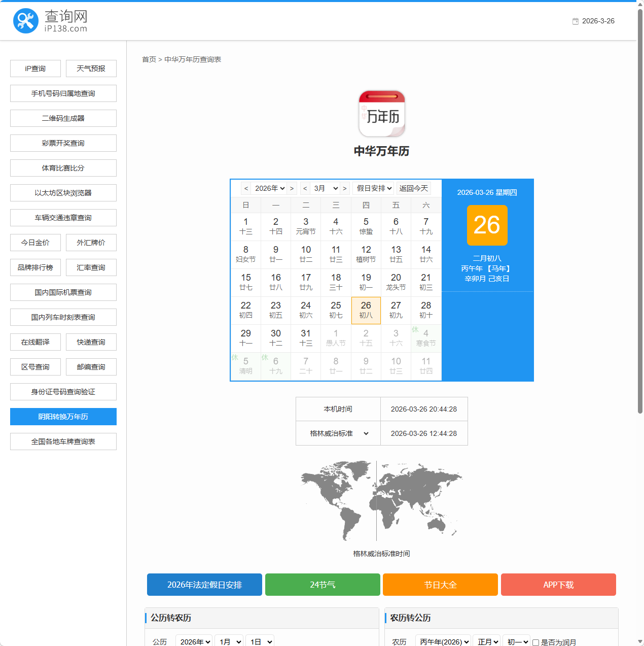Image resolution: width=644 pixels, height=646 pixels.
Task: Advance to next year arrow
Action: click(292, 189)
